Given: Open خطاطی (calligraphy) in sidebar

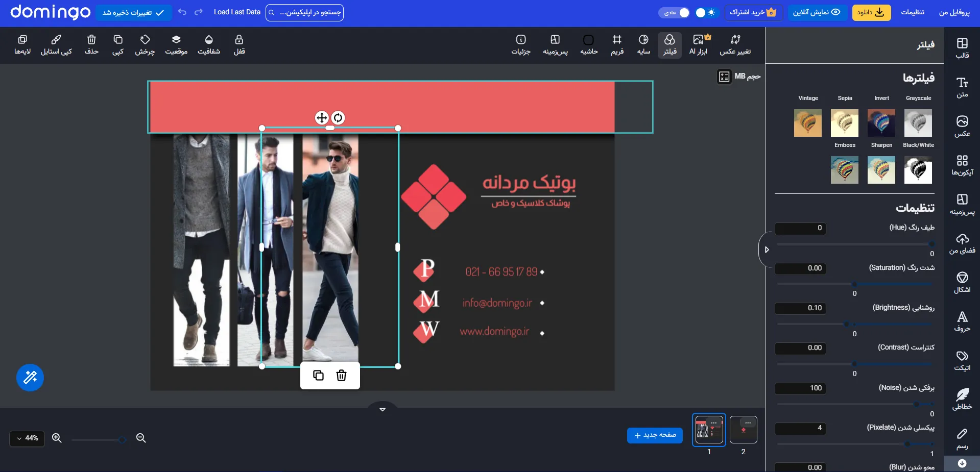Looking at the screenshot, I should pos(962,399).
